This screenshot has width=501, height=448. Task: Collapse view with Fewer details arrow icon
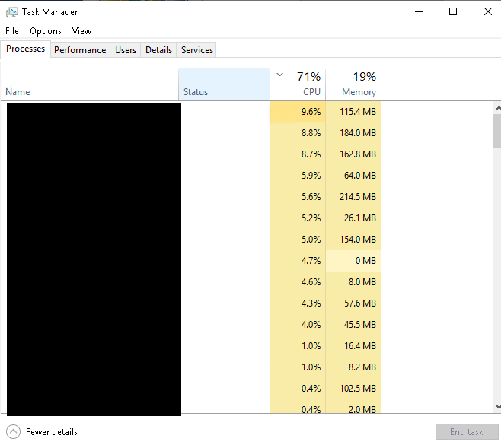[x=13, y=432]
